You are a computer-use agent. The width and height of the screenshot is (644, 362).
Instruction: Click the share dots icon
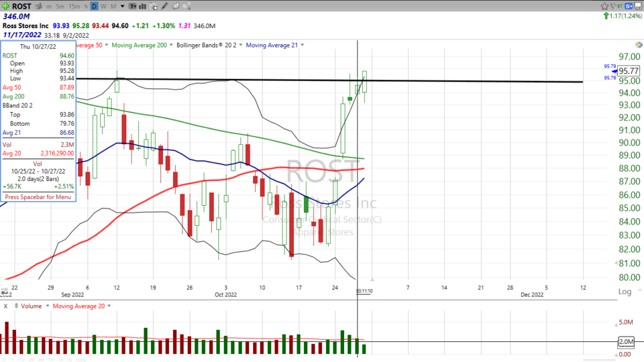(x=186, y=6)
